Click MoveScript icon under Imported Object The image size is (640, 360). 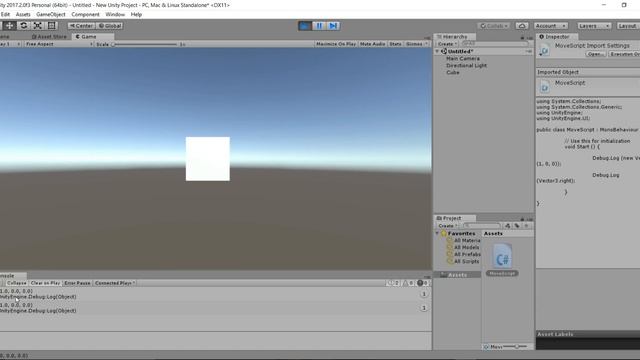(x=544, y=86)
